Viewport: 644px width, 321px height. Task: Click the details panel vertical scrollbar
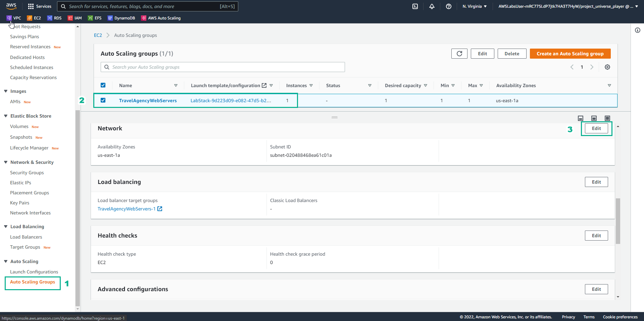coord(618,221)
